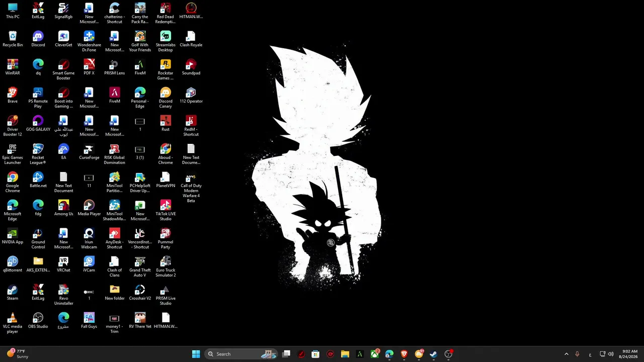The image size is (644, 362).
Task: Open the Discord desktop shortcut
Action: tap(38, 39)
